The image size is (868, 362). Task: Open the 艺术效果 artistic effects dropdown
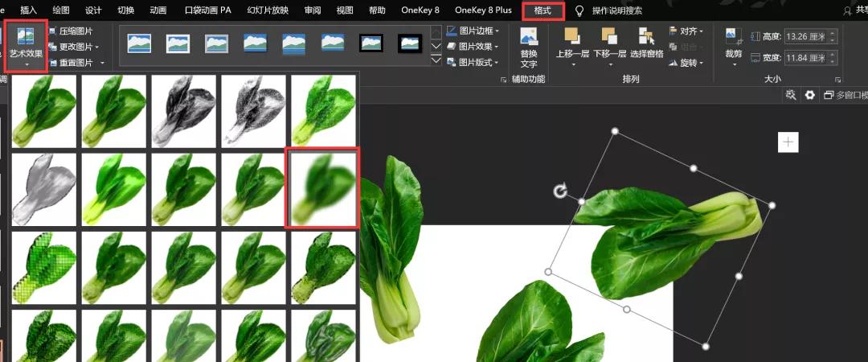point(26,47)
